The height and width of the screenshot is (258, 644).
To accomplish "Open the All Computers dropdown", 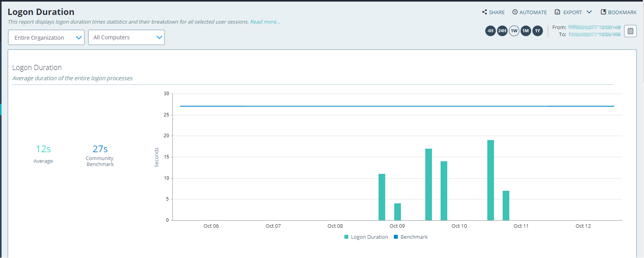I will click(126, 37).
